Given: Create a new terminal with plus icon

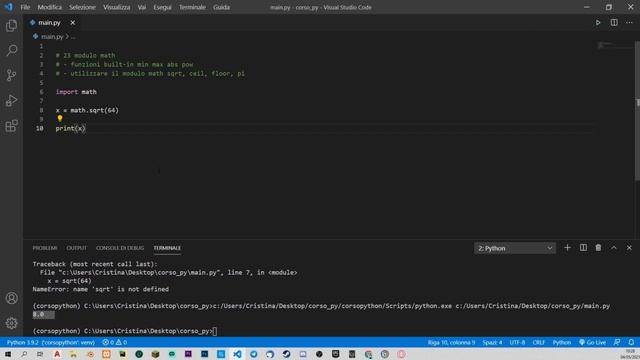Looking at the screenshot, I should point(567,248).
